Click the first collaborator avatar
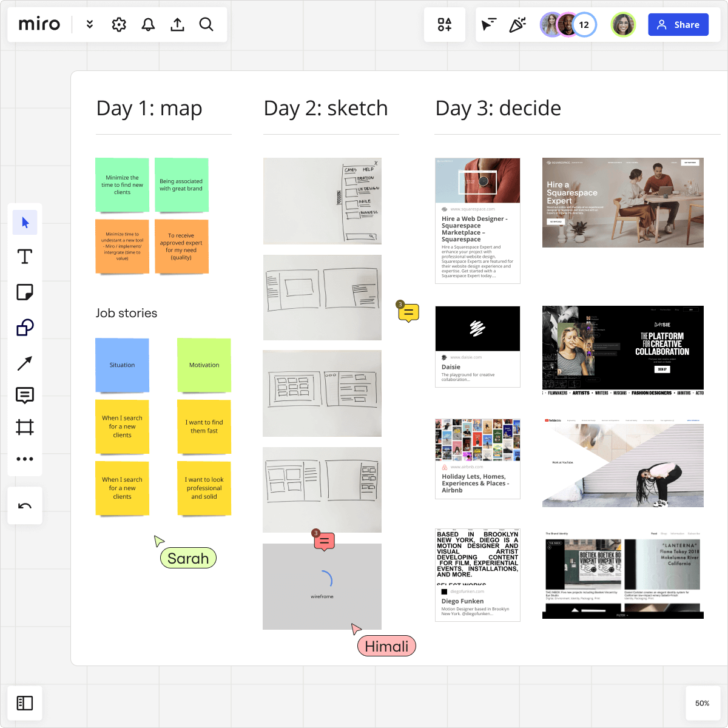 coord(551,25)
